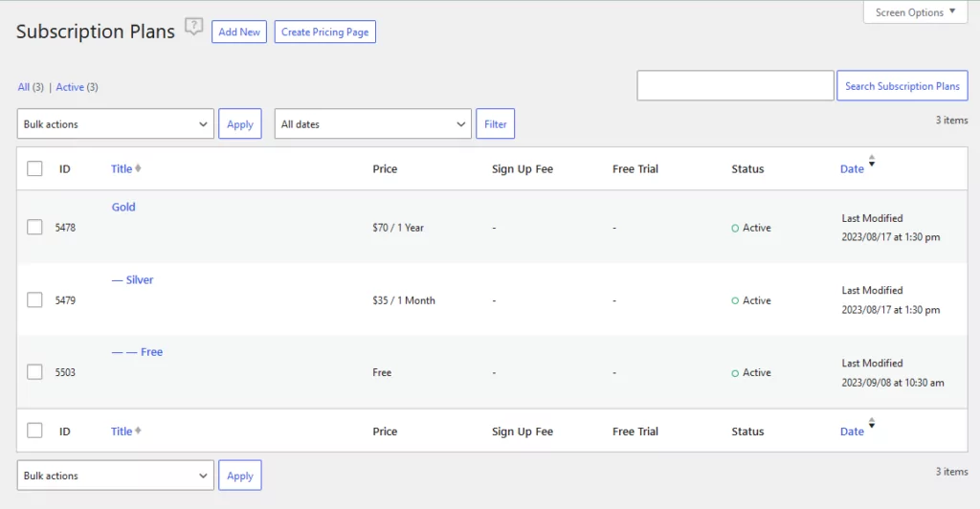Screen dimensions: 980x509
Task: Click the sort arrows beside the top Date header
Action: point(871,161)
